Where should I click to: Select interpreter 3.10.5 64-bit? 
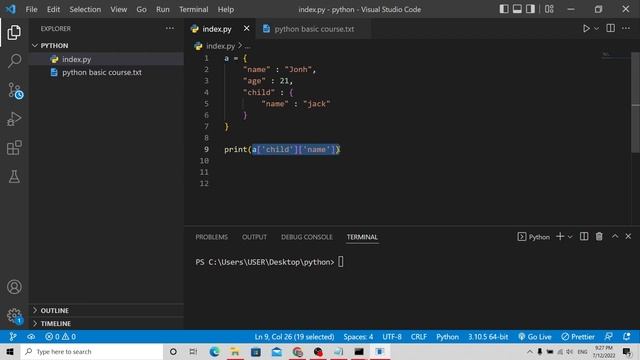(488, 337)
